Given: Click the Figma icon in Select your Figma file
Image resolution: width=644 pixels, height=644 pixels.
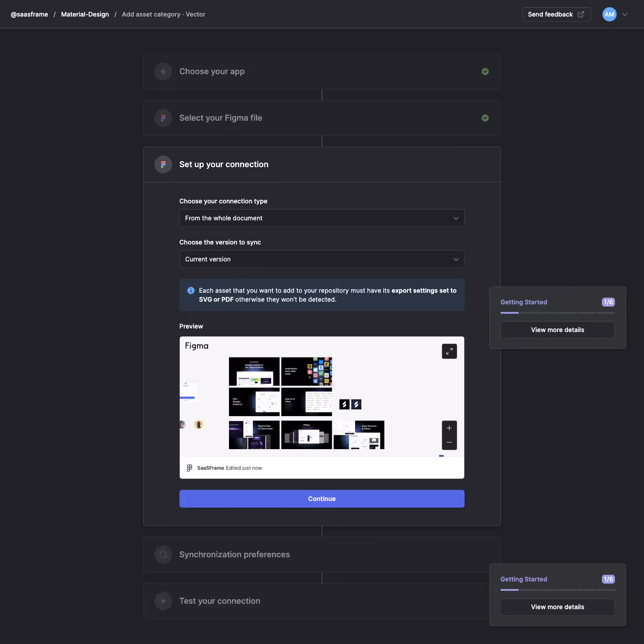Looking at the screenshot, I should [x=163, y=118].
